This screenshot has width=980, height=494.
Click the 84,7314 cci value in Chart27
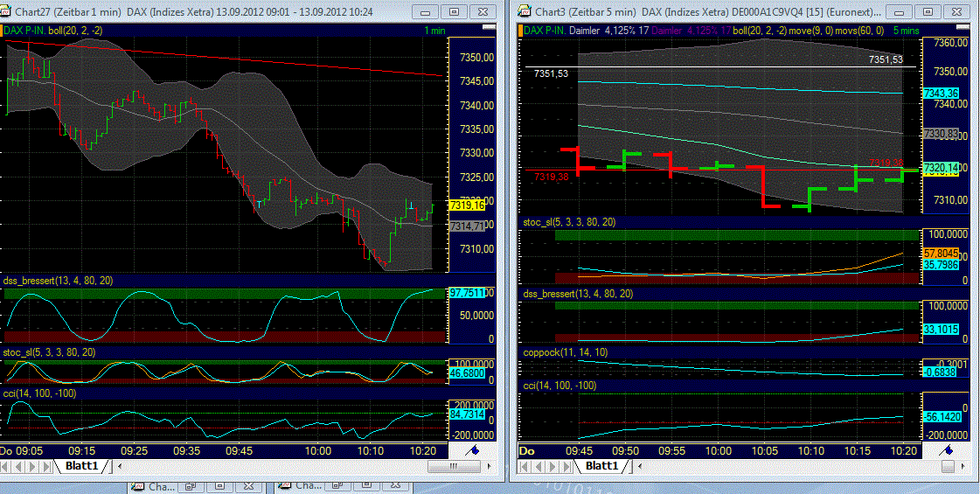(x=467, y=414)
